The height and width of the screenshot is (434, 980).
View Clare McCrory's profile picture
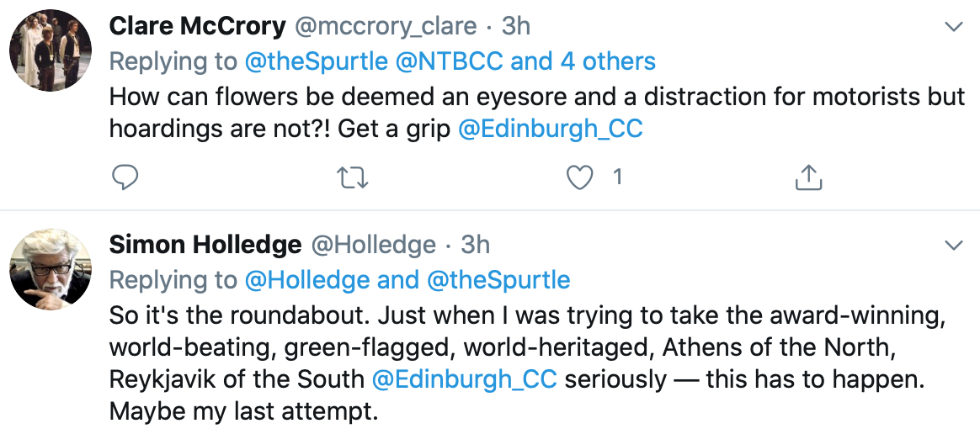tap(50, 50)
